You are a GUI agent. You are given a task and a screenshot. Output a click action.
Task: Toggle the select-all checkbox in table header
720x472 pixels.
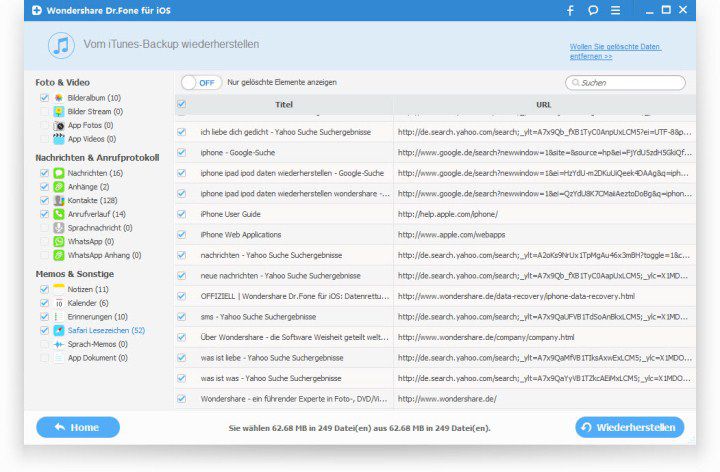tap(181, 104)
